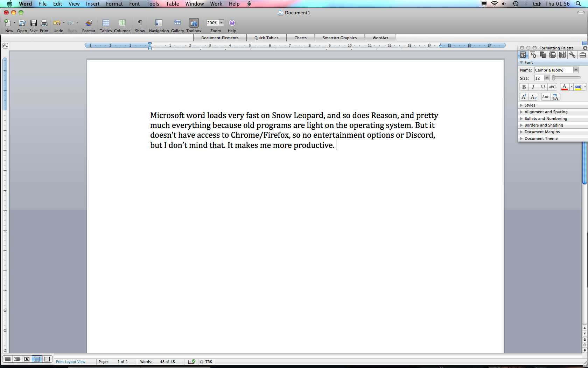The image size is (588, 368).
Task: Create a new document with the New icon
Action: point(7,23)
